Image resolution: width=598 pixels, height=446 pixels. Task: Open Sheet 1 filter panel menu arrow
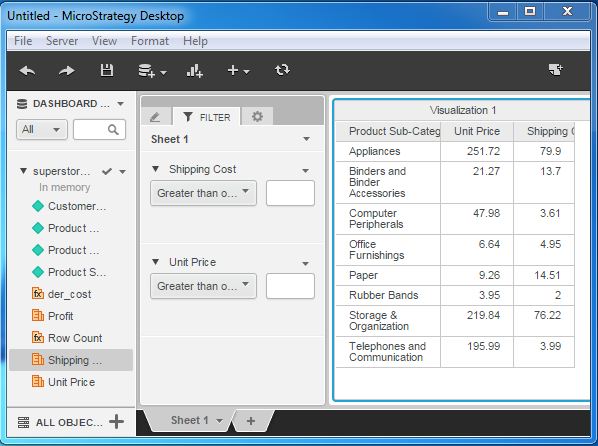coord(306,139)
